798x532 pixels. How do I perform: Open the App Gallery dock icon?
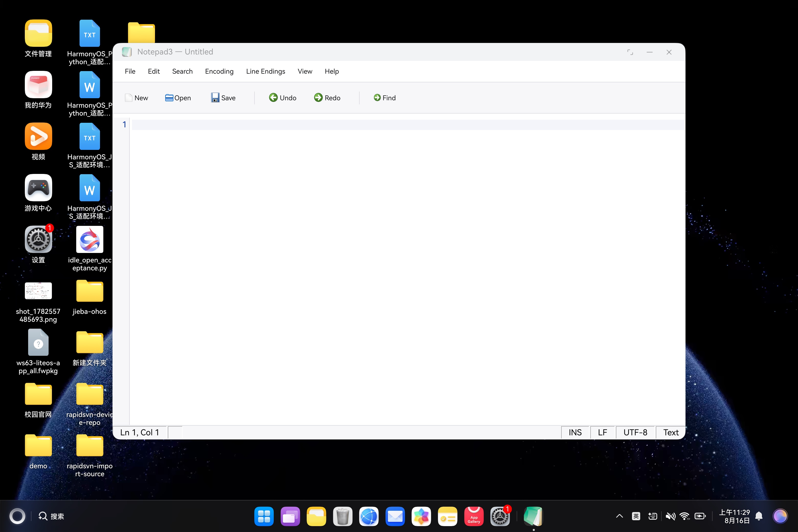pos(474,516)
